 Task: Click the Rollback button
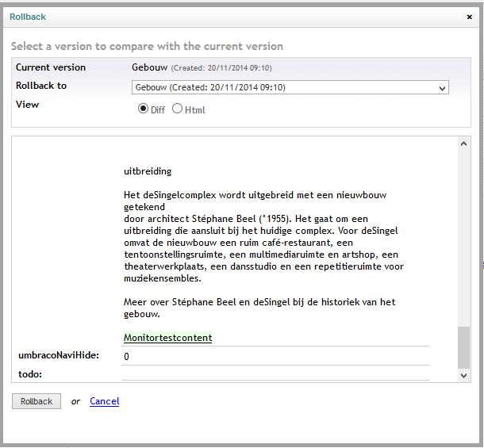[x=36, y=401]
